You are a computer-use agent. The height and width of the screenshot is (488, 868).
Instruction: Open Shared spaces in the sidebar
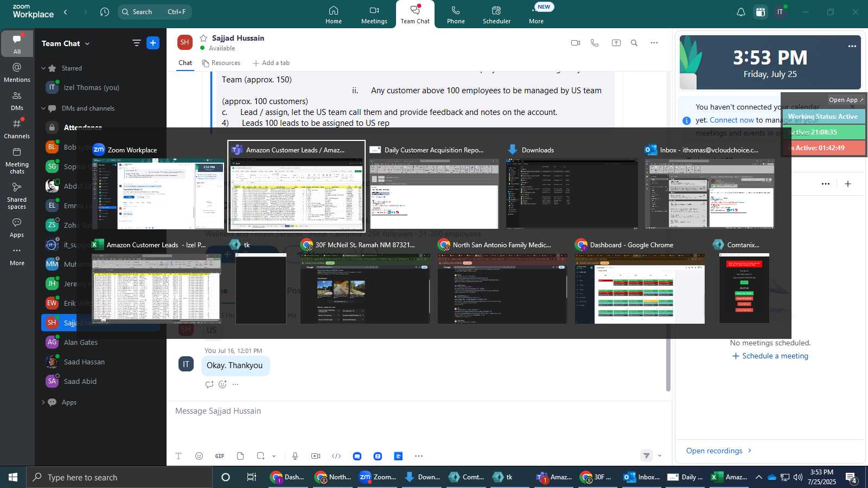pyautogui.click(x=17, y=196)
